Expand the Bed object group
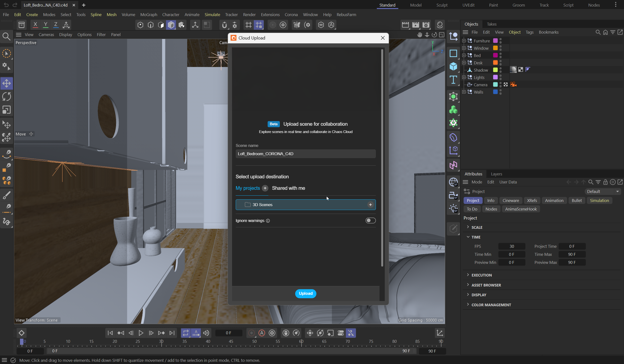624x364 pixels. pos(464,56)
